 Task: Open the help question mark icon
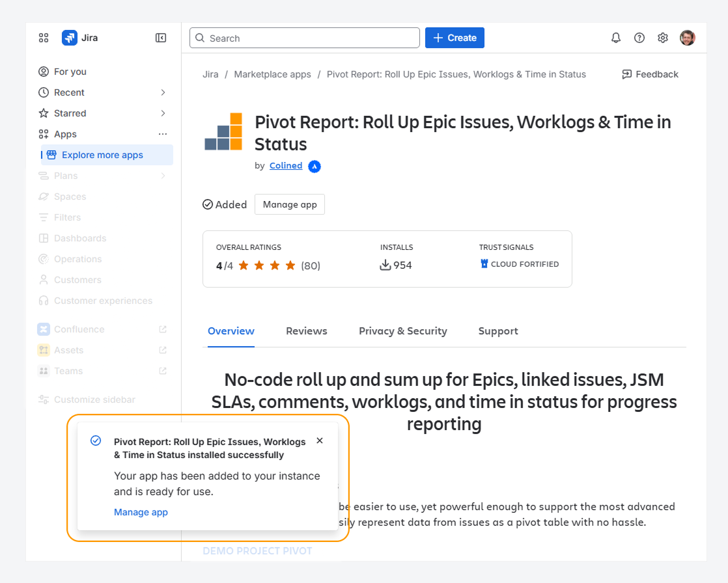639,38
